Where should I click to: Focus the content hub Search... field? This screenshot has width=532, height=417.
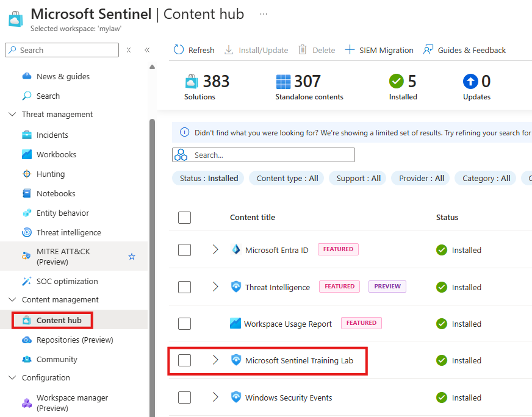tap(264, 155)
